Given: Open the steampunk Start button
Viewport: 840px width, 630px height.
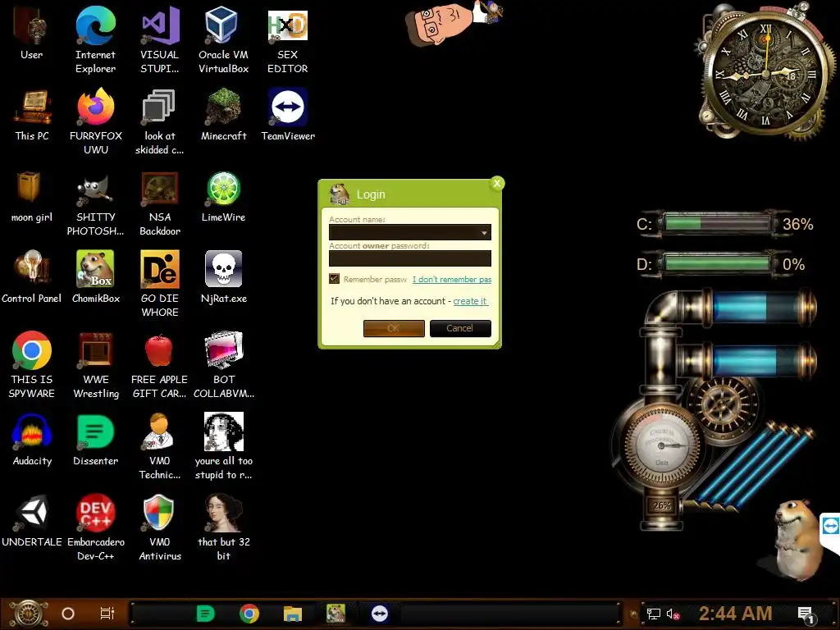Looking at the screenshot, I should [x=28, y=614].
